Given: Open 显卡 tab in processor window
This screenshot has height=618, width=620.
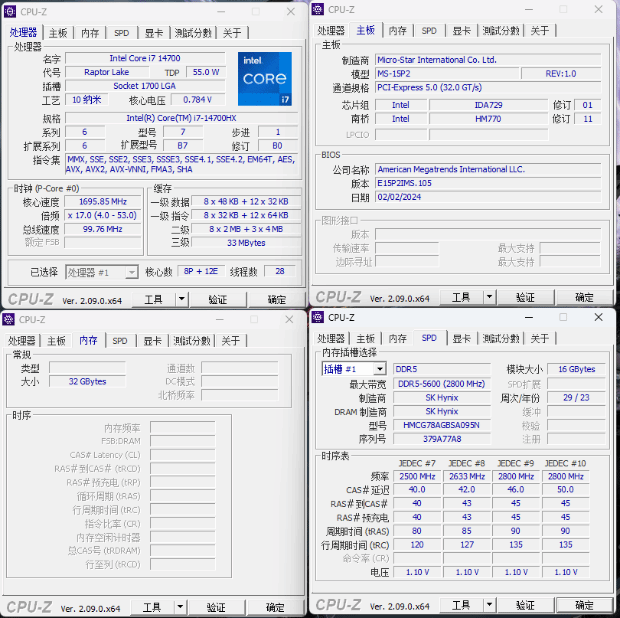Looking at the screenshot, I should pos(153,33).
